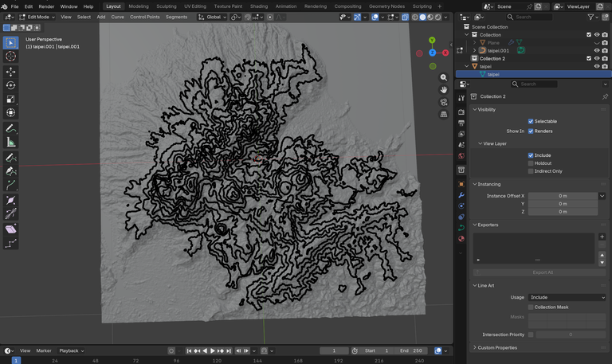
Task: Open the Material properties tab
Action: pos(461,239)
